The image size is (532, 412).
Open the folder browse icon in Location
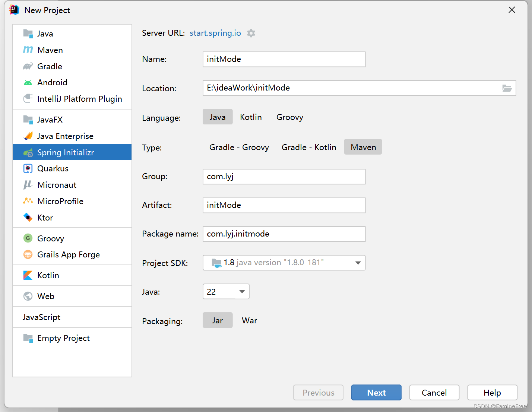[507, 88]
